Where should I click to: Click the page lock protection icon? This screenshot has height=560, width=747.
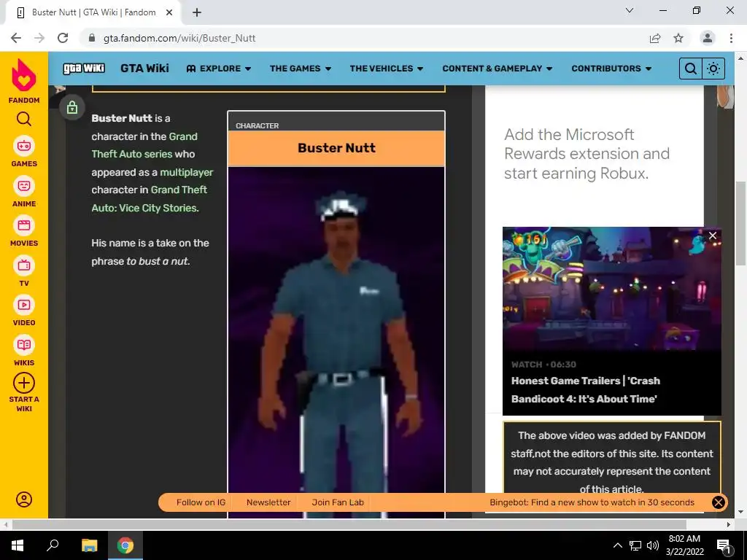(x=72, y=107)
